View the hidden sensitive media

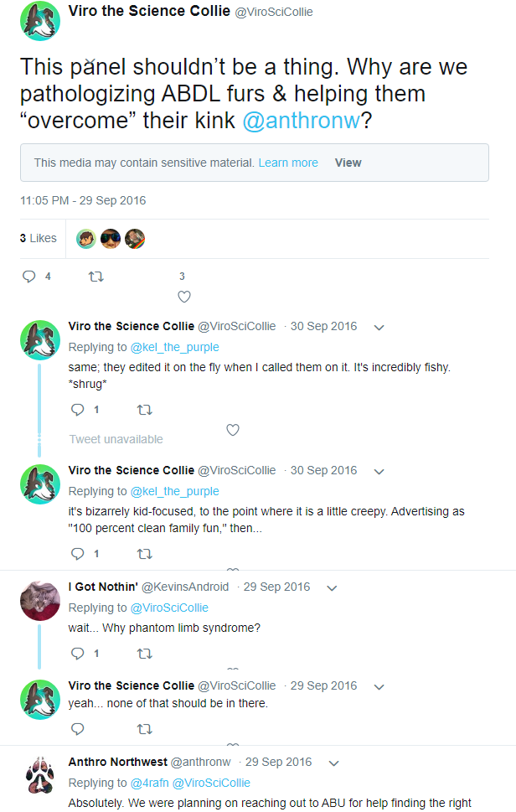point(348,163)
